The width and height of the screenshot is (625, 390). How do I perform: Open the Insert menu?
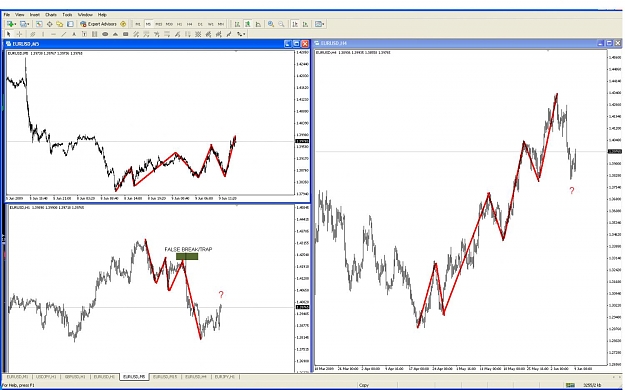[35, 14]
